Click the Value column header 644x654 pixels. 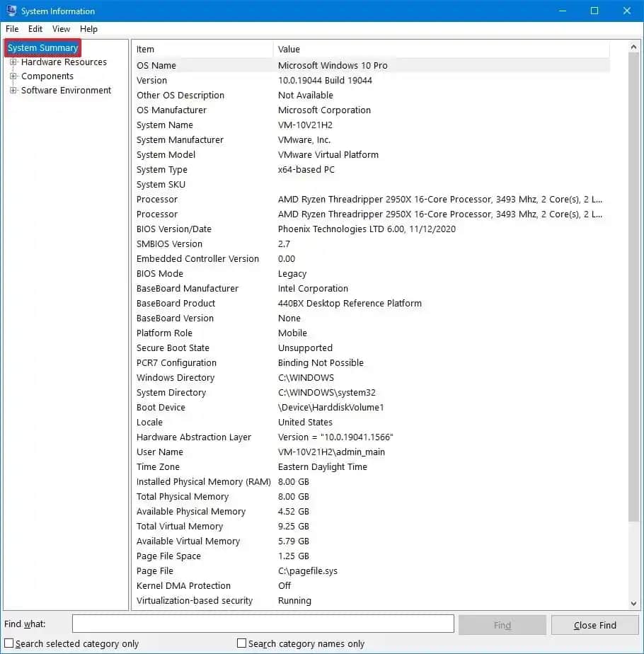click(x=439, y=50)
